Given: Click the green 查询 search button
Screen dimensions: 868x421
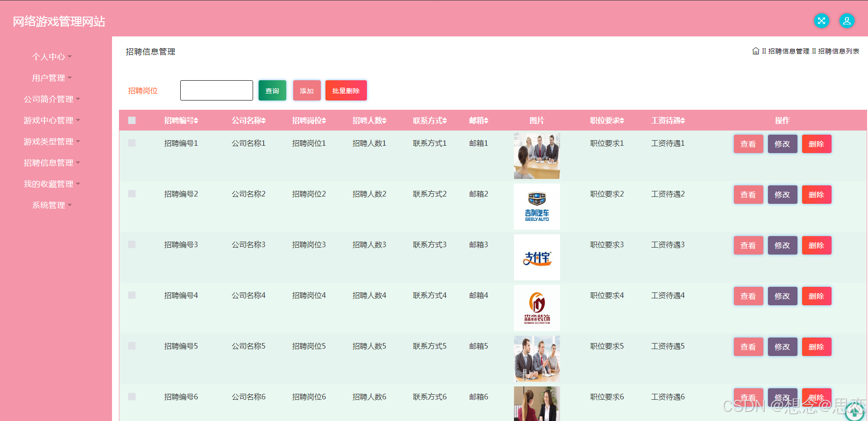Looking at the screenshot, I should point(272,90).
